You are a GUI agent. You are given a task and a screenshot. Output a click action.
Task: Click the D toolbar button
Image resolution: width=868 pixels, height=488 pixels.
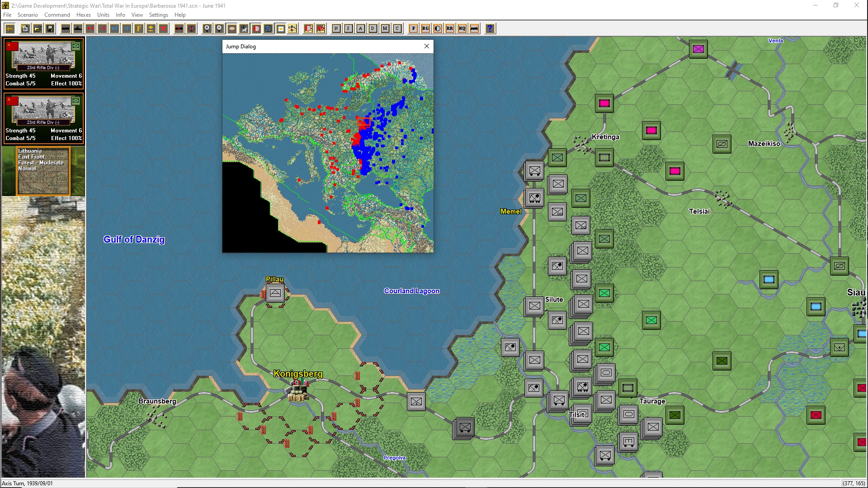[373, 28]
